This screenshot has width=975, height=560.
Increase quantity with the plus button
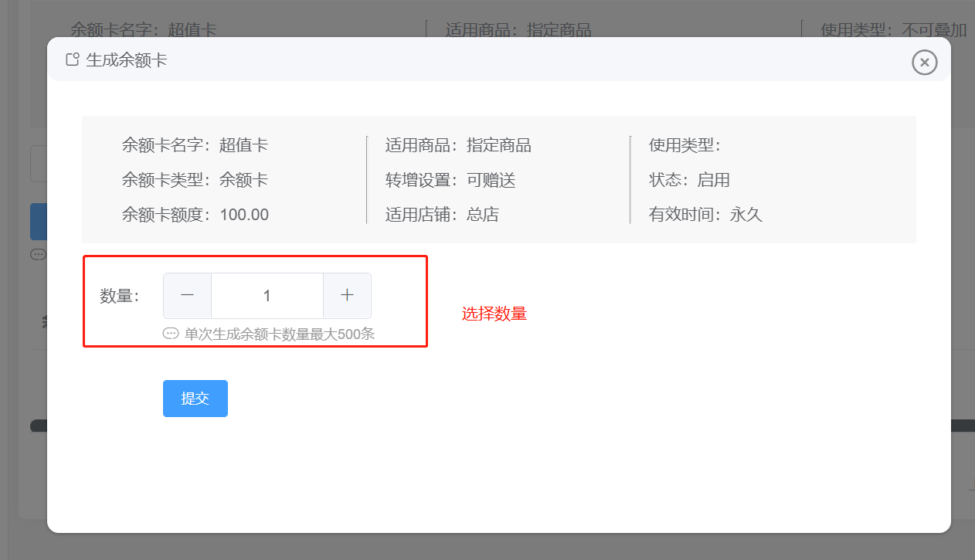[347, 295]
